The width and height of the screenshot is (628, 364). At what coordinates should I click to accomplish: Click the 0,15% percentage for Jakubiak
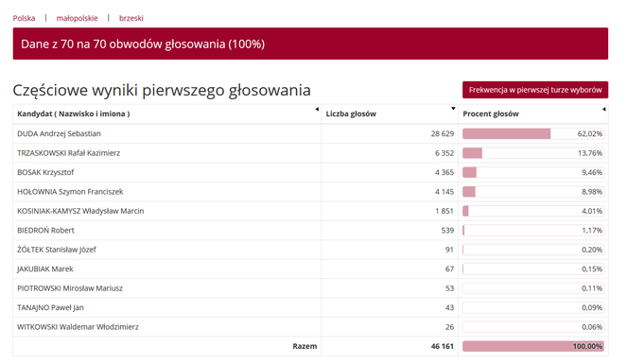(592, 269)
